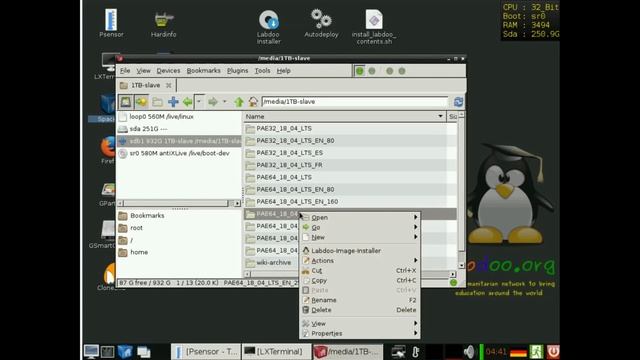The image size is (640, 360).
Task: Toggle the devices side pane icon
Action: [126, 102]
